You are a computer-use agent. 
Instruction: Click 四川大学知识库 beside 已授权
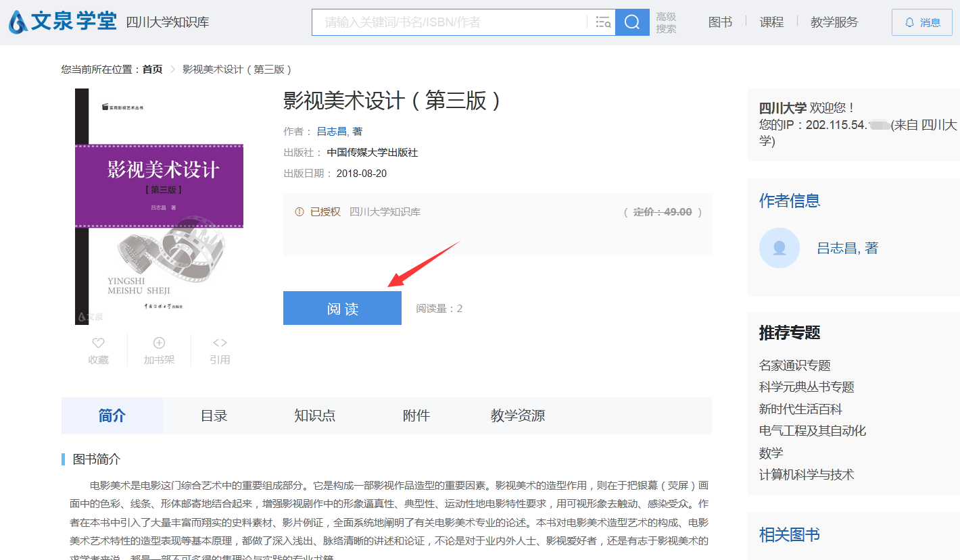point(385,212)
